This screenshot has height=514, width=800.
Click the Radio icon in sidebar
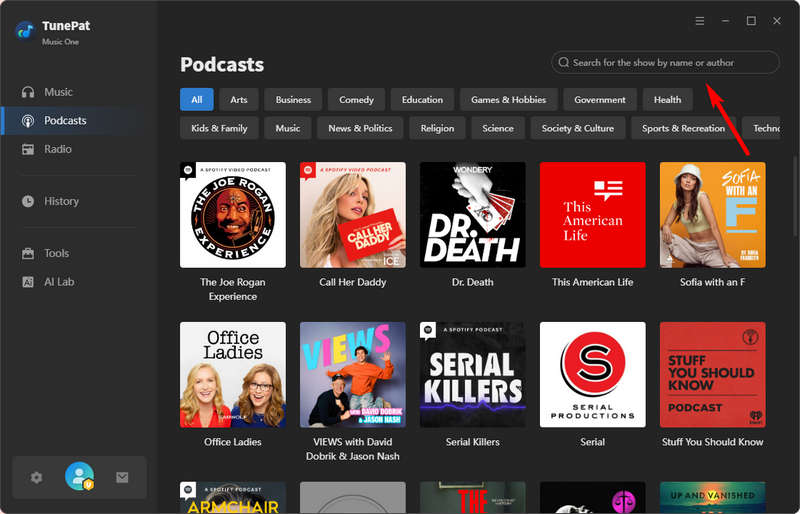(x=28, y=149)
